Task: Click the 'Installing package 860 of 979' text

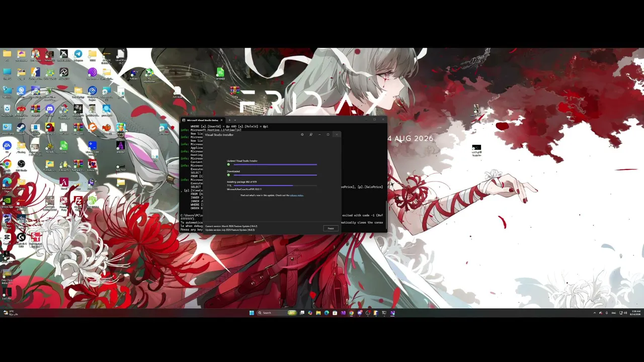Action: click(242, 182)
